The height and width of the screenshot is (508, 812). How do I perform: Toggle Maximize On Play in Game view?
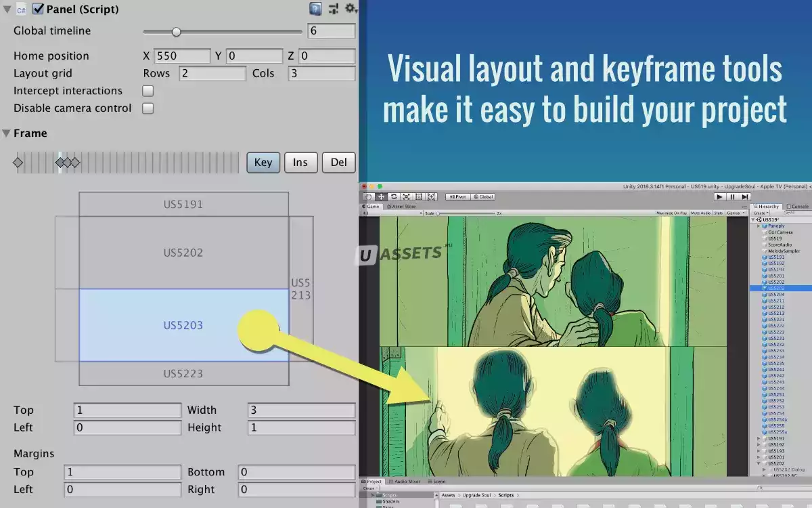672,213
